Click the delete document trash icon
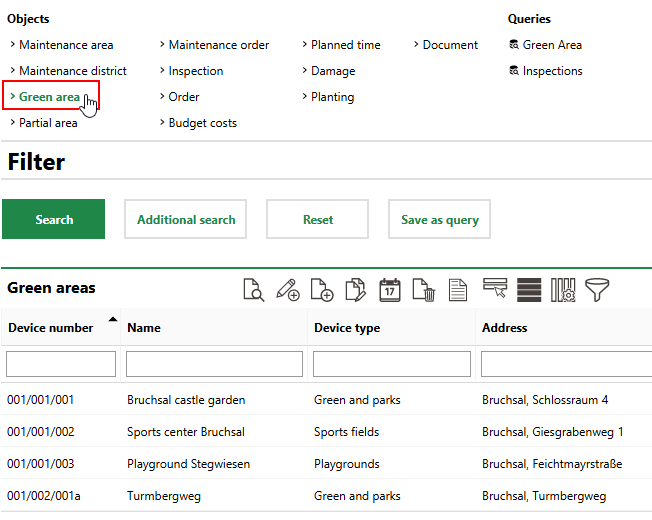 coord(424,290)
